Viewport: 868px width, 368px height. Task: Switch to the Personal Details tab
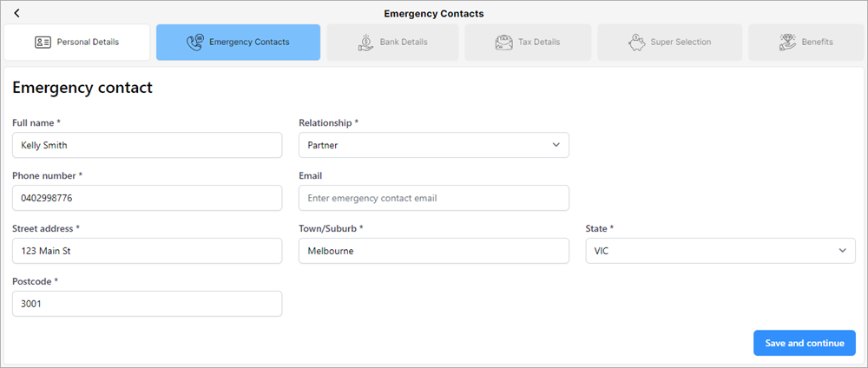[x=77, y=42]
